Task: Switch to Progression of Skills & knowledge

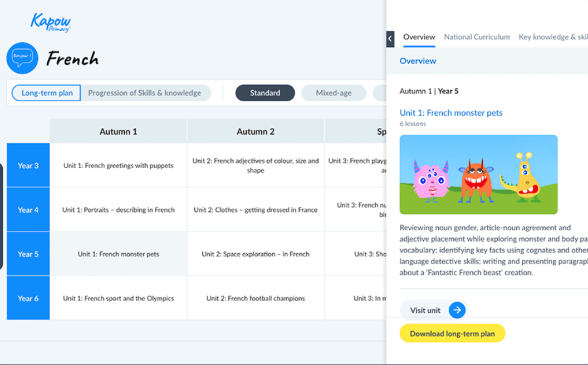Action: click(145, 93)
